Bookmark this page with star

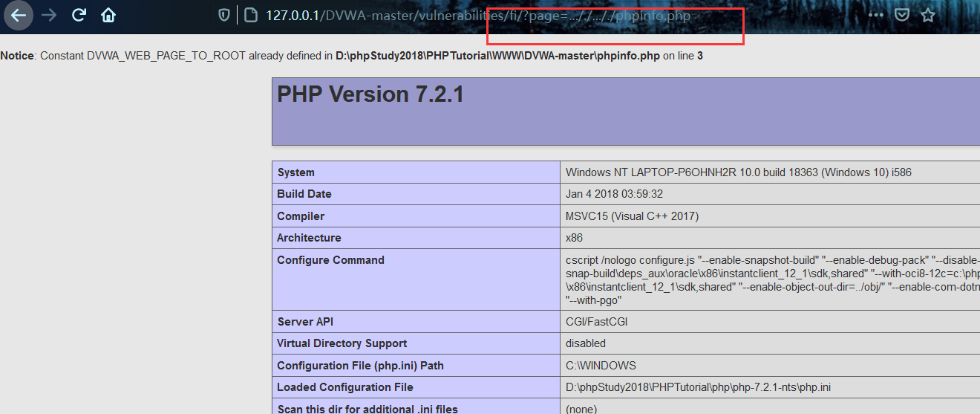coord(928,15)
